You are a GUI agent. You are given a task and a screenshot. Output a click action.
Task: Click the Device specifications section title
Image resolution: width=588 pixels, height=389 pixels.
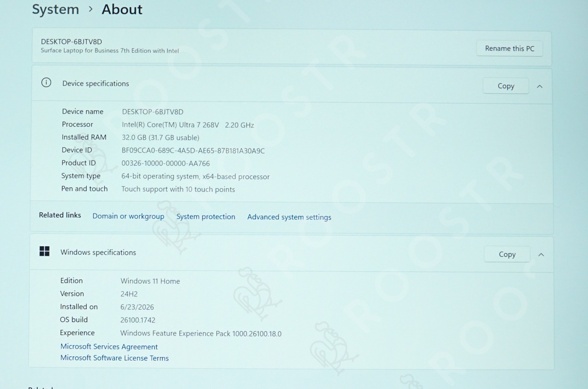coord(96,83)
